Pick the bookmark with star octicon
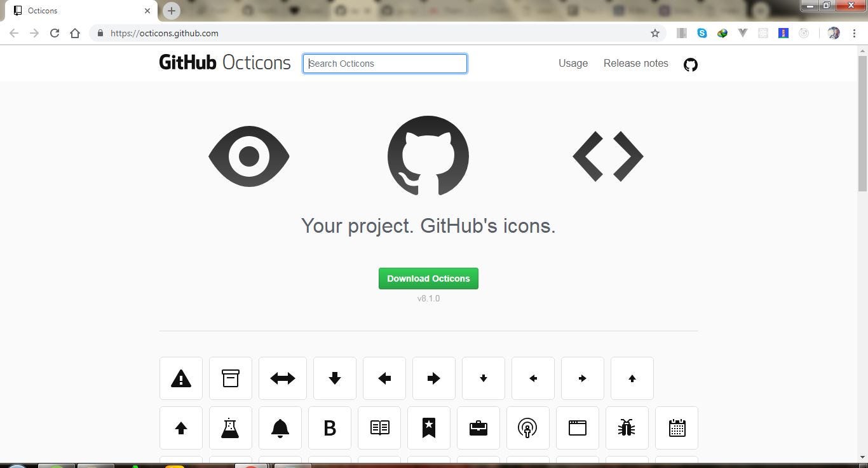Screen dimensions: 868x468 click(429, 428)
